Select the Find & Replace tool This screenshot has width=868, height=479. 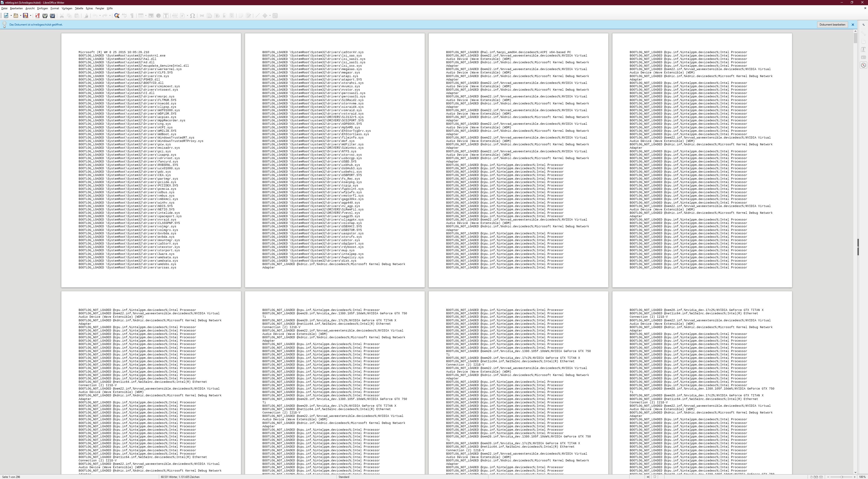pos(117,16)
